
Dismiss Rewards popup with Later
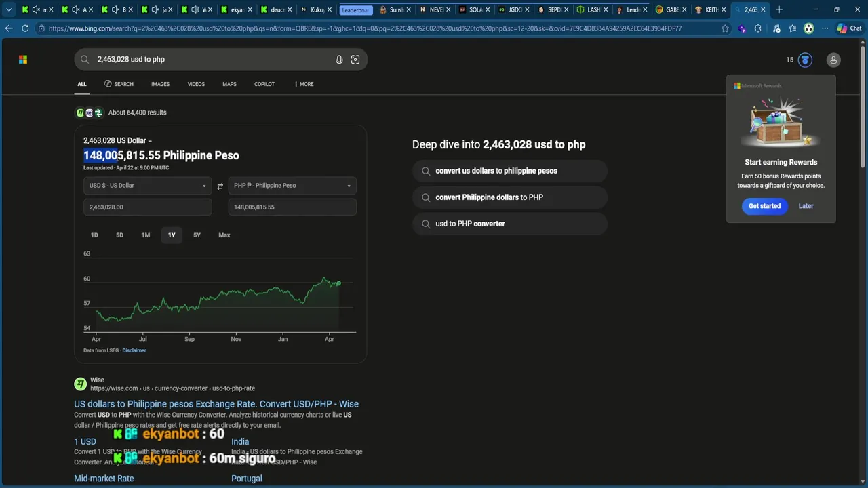point(806,206)
